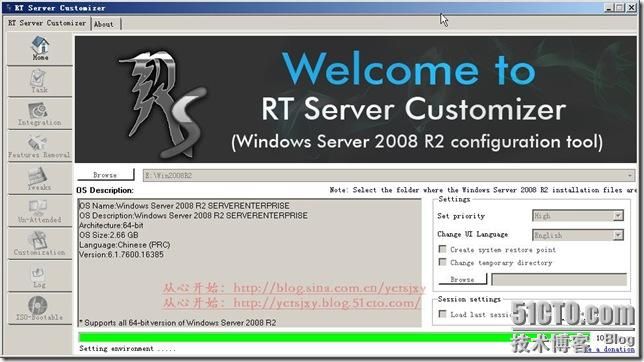This screenshot has width=644, height=362.
Task: Click the 'OS Size:2.66 GB' line
Action: pos(109,235)
